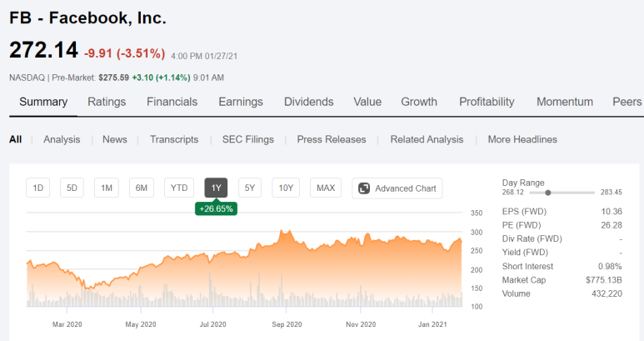Switch to the Financials tab
644x341 pixels.
(172, 102)
